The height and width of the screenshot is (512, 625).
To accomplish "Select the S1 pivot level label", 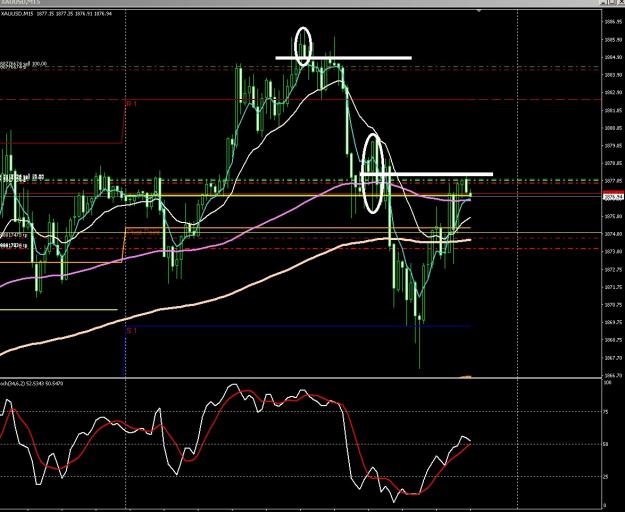I will pyautogui.click(x=132, y=330).
